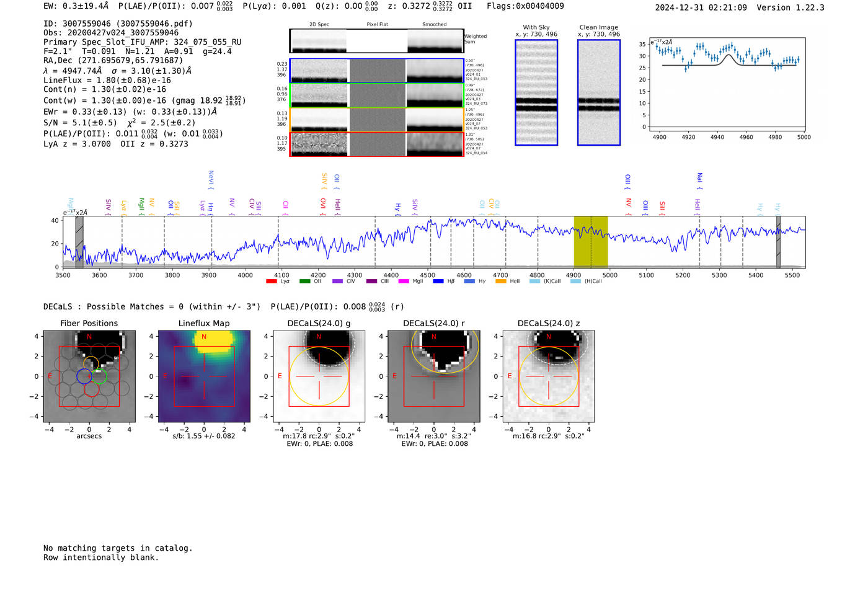Image resolution: width=868 pixels, height=591 pixels.
Task: Open the blue-bordered 2D spectrum row
Action: point(377,71)
